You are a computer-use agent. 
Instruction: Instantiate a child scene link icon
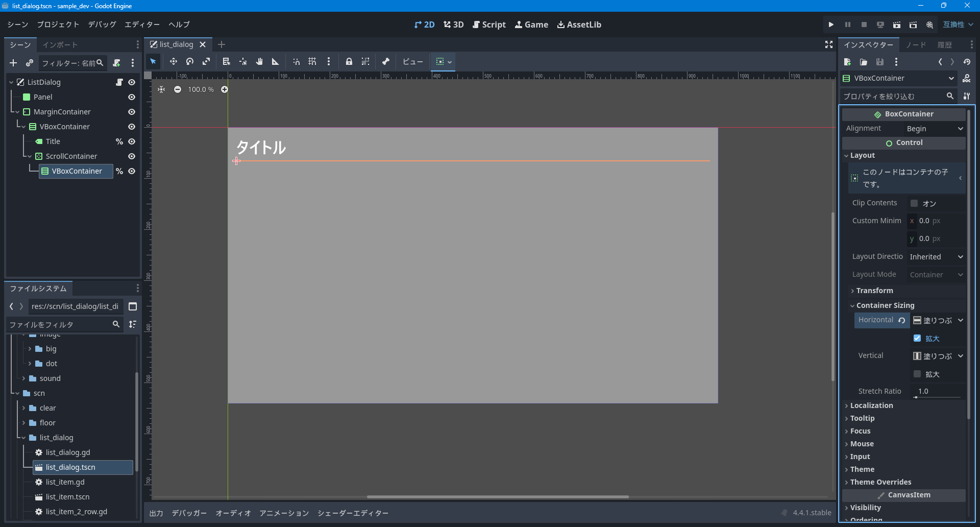[x=30, y=63]
